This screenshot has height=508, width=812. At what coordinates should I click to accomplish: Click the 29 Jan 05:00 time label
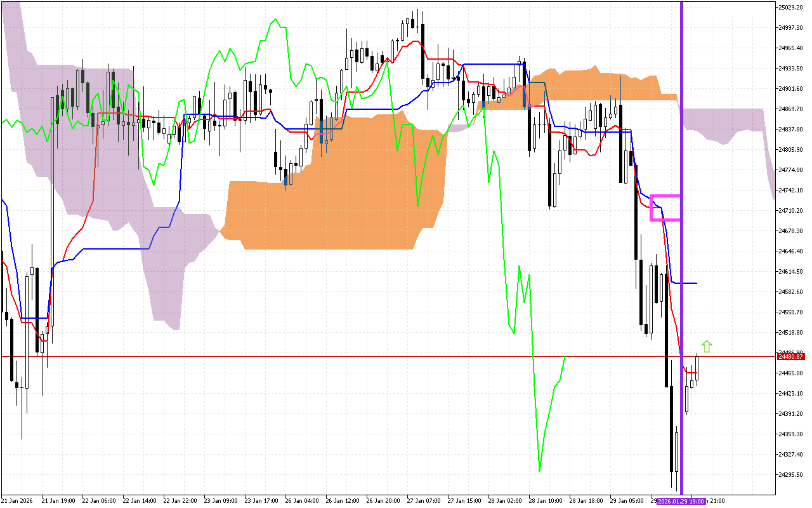click(x=627, y=501)
